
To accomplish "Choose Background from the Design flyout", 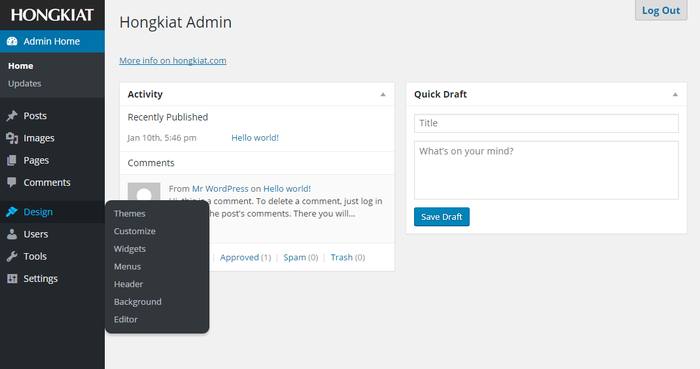I will coord(138,302).
